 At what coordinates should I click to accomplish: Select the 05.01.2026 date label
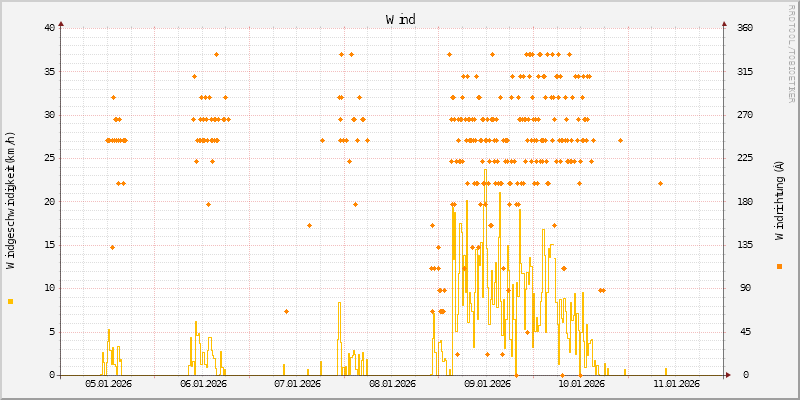(108, 383)
